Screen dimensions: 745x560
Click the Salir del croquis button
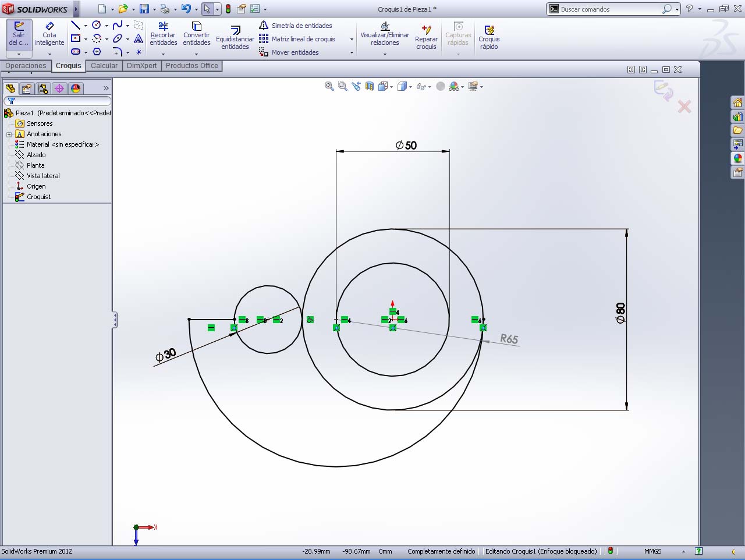coord(19,34)
